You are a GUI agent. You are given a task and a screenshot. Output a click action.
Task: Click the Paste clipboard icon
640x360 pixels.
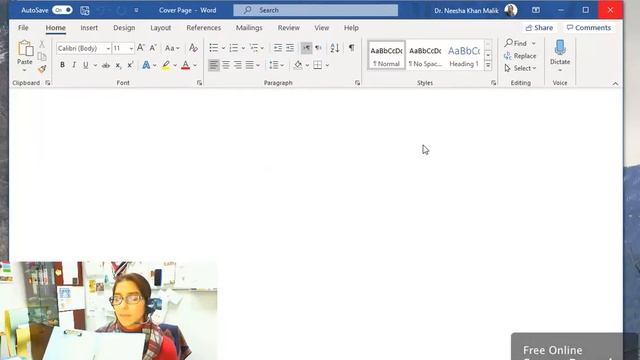point(25,49)
